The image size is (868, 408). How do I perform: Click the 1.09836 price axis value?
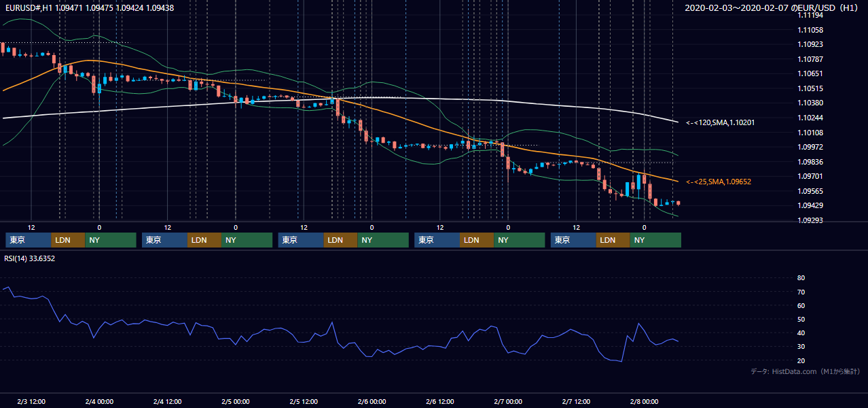810,162
